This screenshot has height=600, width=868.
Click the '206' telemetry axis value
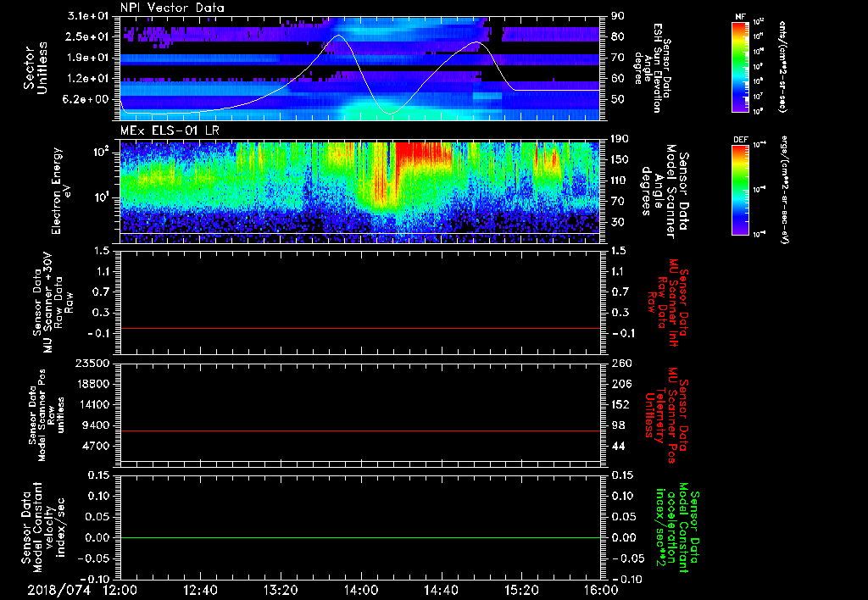click(x=620, y=384)
